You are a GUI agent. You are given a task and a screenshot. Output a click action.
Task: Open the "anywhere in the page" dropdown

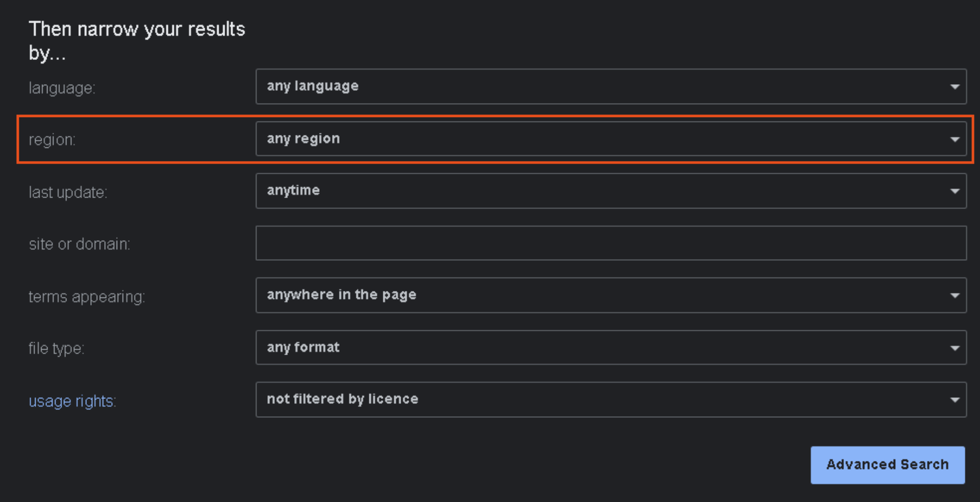tap(610, 295)
